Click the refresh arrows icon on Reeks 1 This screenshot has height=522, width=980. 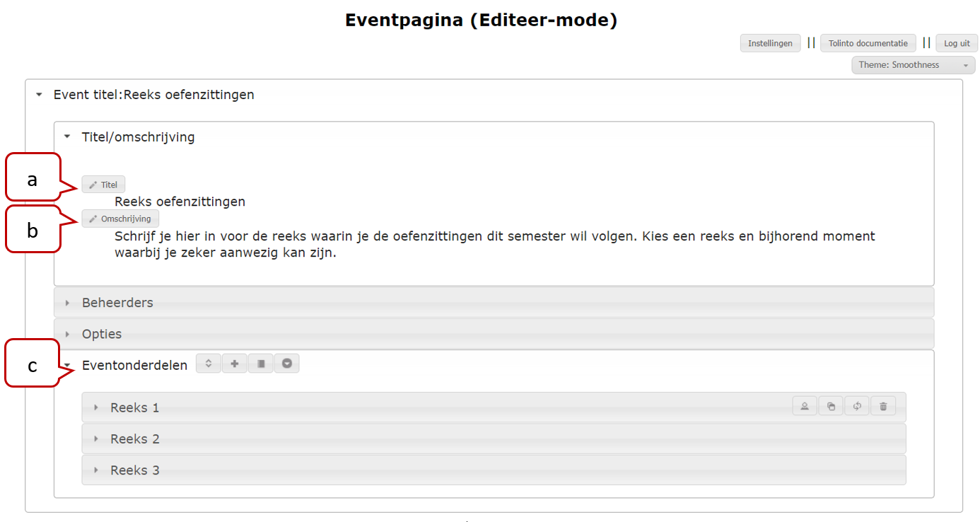point(857,406)
